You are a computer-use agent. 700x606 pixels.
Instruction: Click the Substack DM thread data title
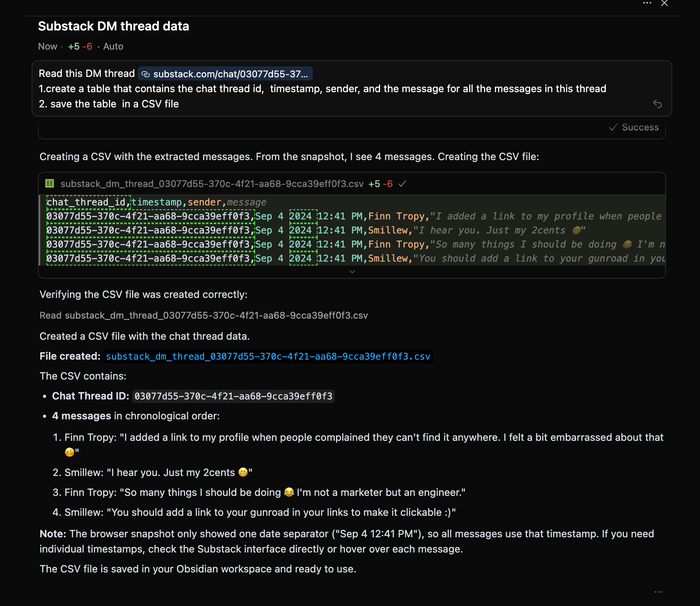tap(114, 26)
